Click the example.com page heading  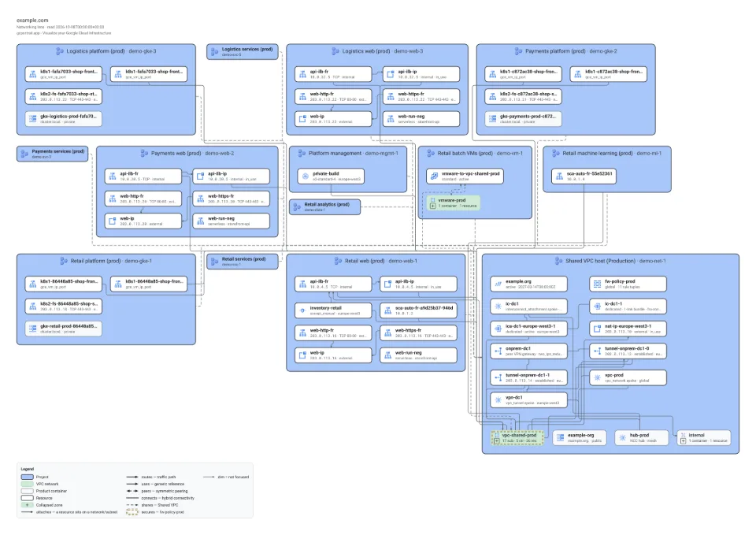[x=32, y=20]
